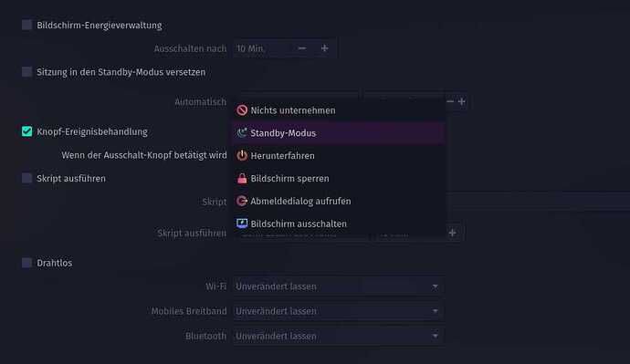Click the Mobiles Breitband dropdown arrow
630x364 pixels.
point(436,311)
